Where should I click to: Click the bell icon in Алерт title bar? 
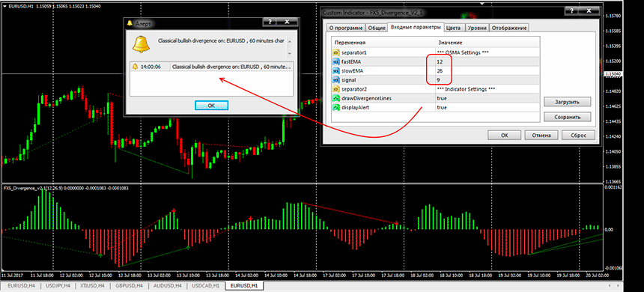130,23
